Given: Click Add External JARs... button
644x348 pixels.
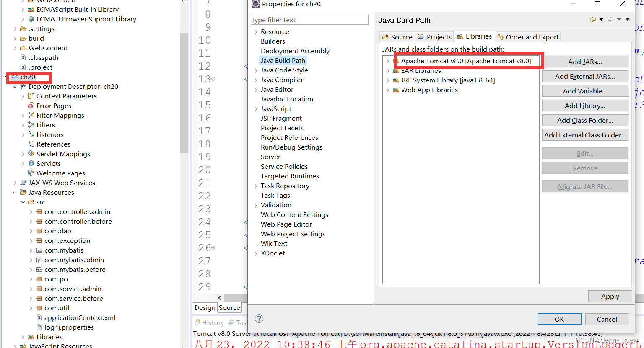Looking at the screenshot, I should click(x=585, y=76).
